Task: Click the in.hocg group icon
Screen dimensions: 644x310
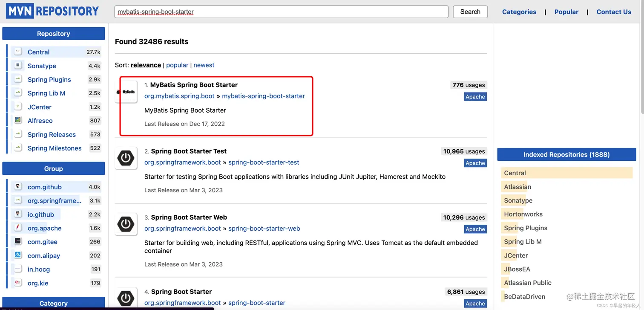Action: 18,269
